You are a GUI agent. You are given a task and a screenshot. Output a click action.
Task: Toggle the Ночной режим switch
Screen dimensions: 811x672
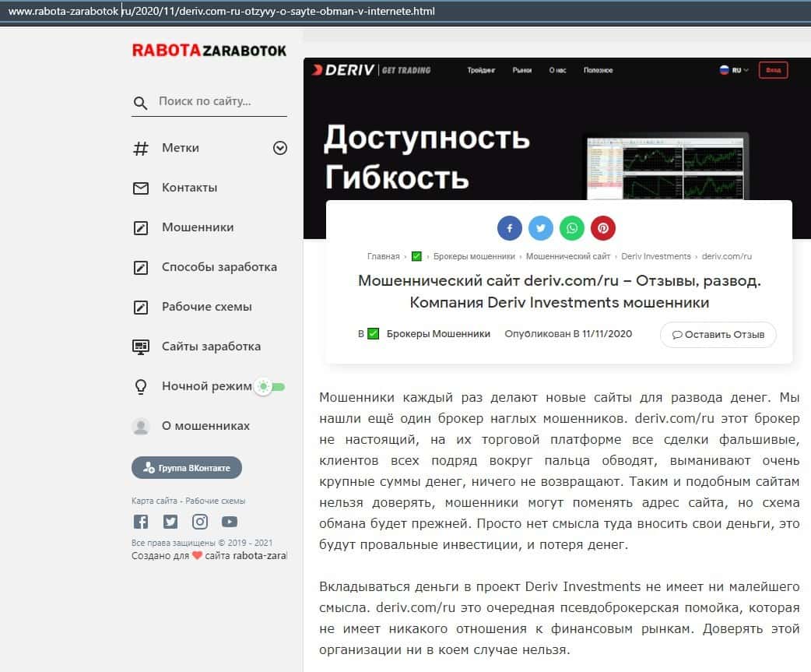click(269, 386)
